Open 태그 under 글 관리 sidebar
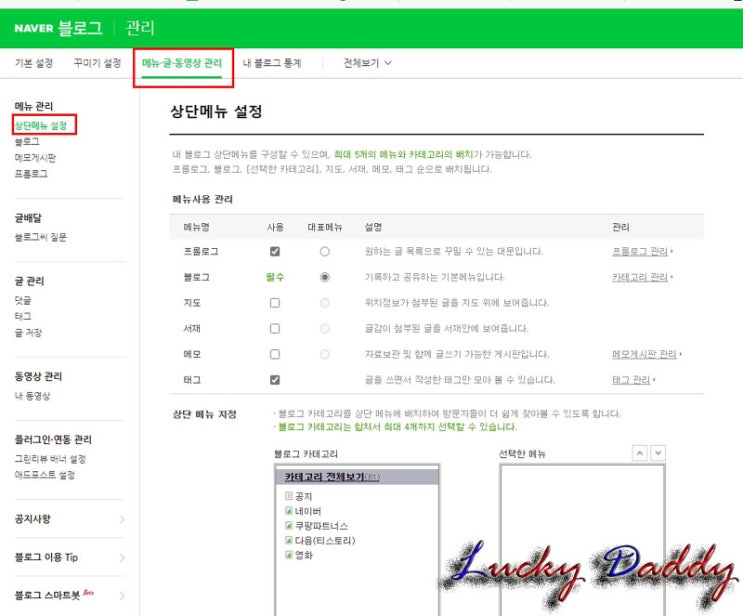This screenshot has width=743, height=616. [23, 316]
